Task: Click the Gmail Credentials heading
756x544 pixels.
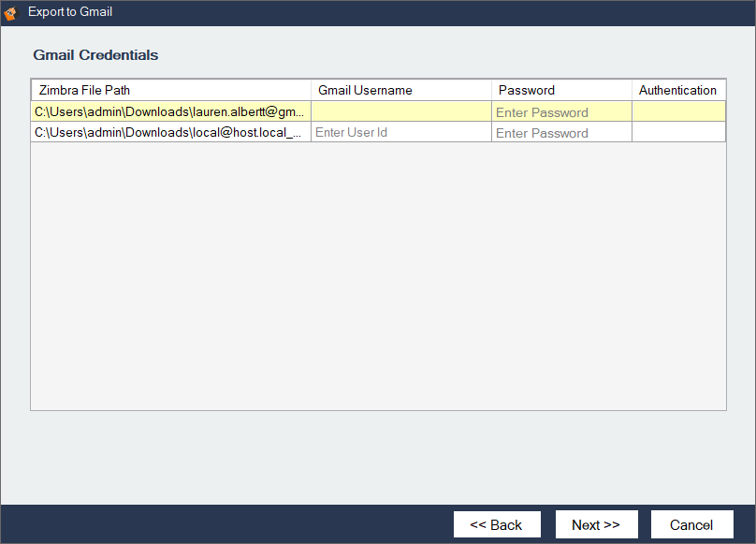Action: pyautogui.click(x=95, y=55)
